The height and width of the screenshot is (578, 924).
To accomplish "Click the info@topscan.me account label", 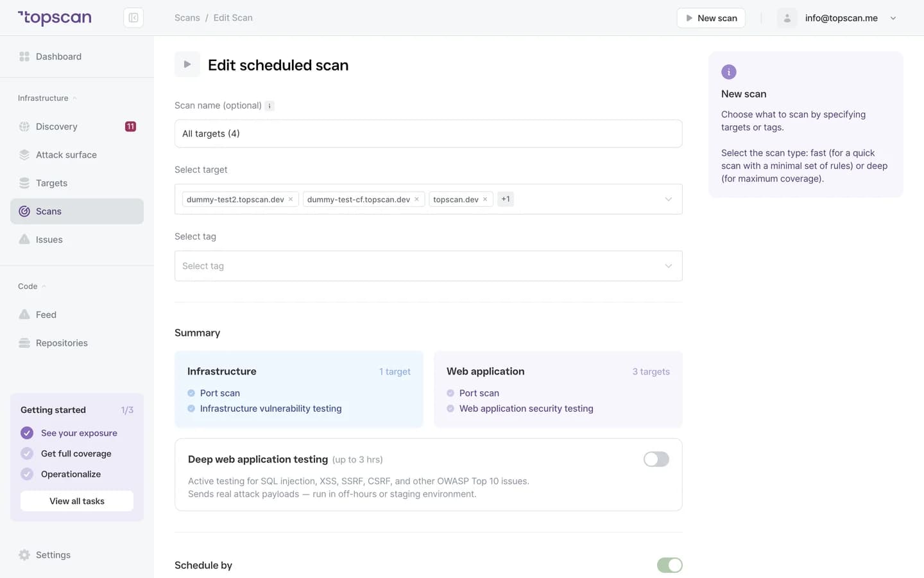I will click(x=841, y=18).
